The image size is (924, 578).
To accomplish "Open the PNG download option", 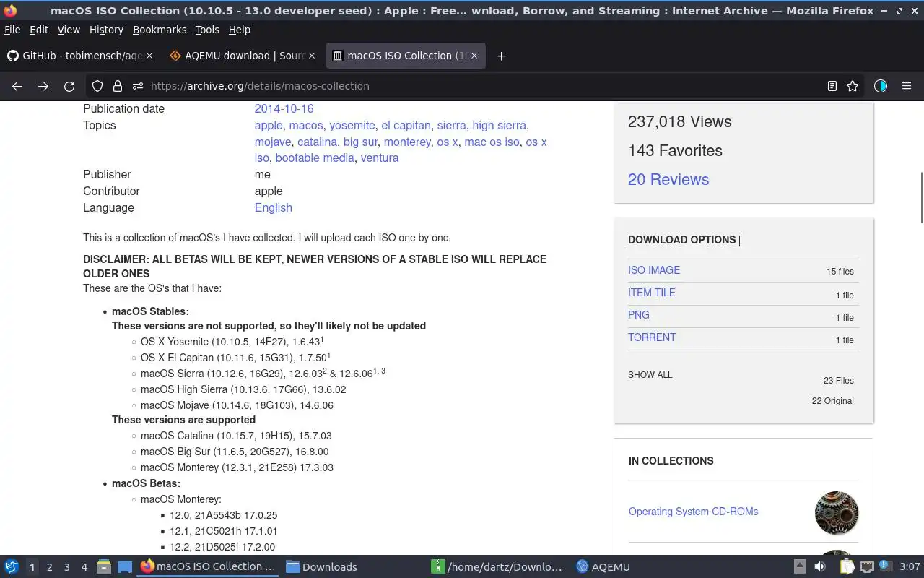I will 639,315.
